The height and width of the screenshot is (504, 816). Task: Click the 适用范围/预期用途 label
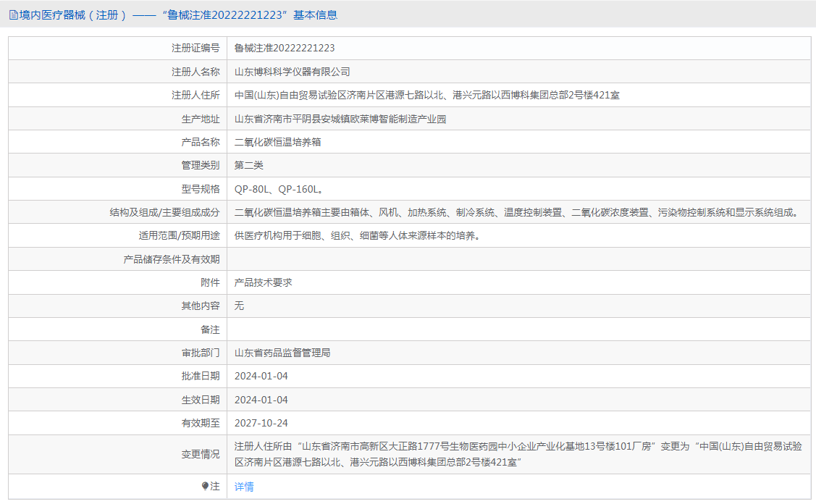pyautogui.click(x=179, y=236)
